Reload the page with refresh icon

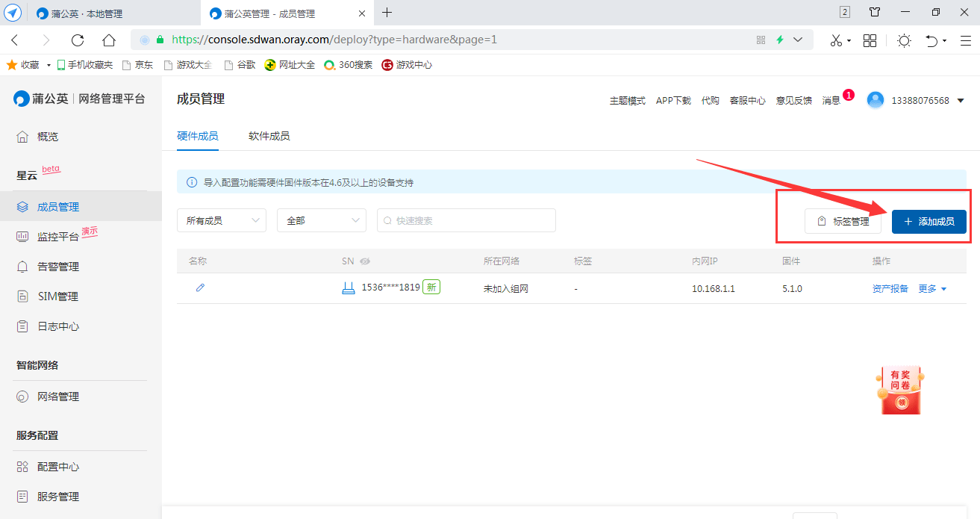point(78,40)
